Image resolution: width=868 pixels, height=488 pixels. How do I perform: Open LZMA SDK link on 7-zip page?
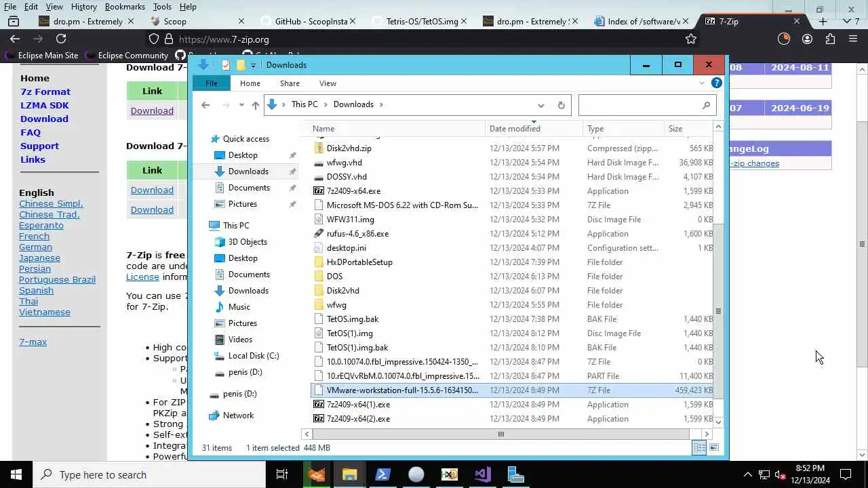coord(44,105)
